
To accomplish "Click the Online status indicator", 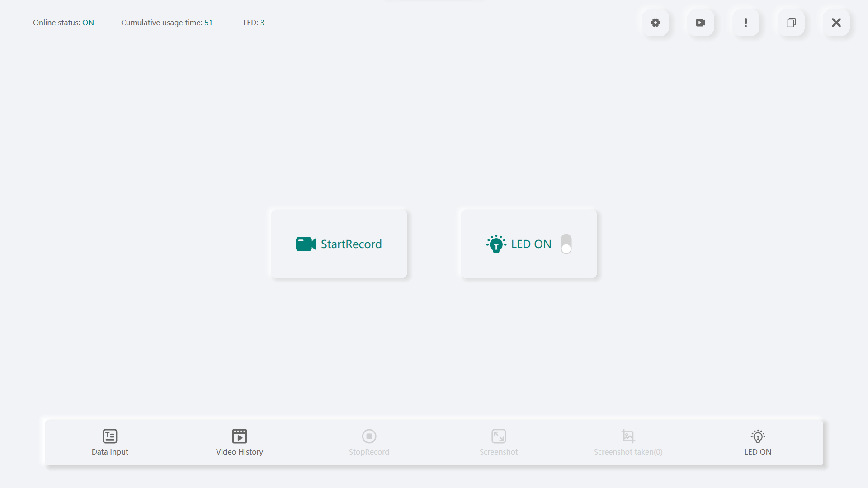I will pos(63,22).
